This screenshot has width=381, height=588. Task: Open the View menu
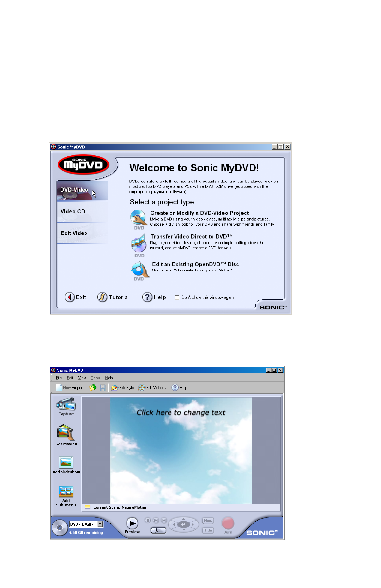click(82, 378)
